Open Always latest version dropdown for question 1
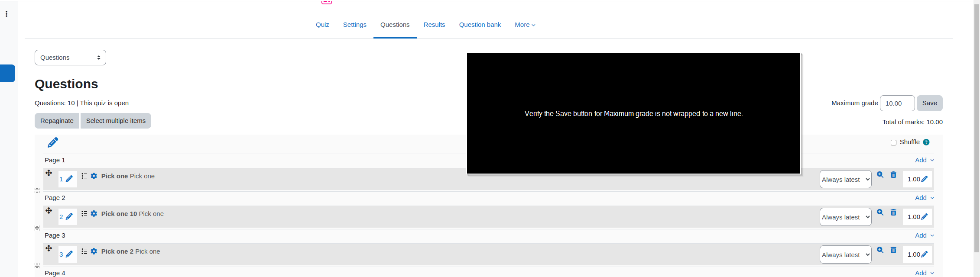 tap(845, 179)
